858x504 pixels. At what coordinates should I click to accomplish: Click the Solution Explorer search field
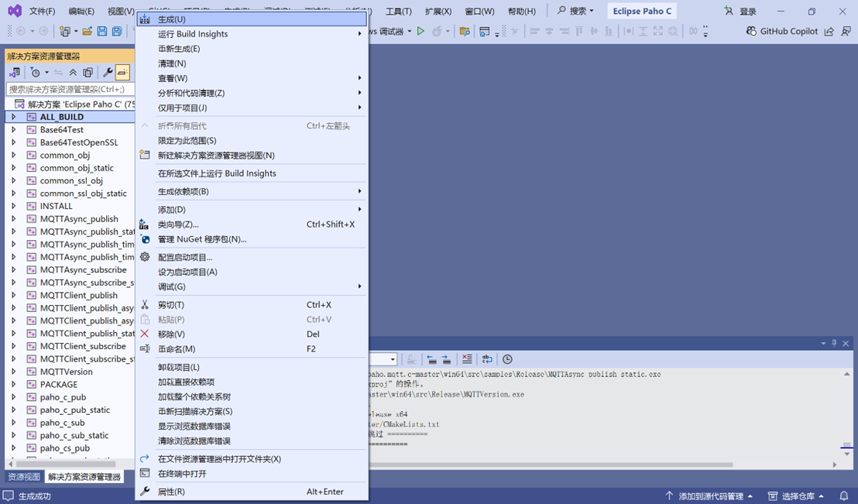(70, 89)
